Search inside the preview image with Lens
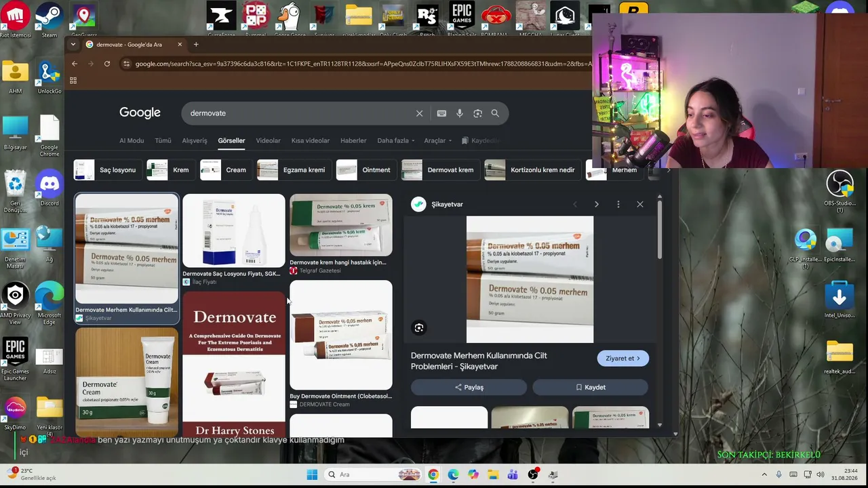Image resolution: width=868 pixels, height=488 pixels. (x=419, y=328)
